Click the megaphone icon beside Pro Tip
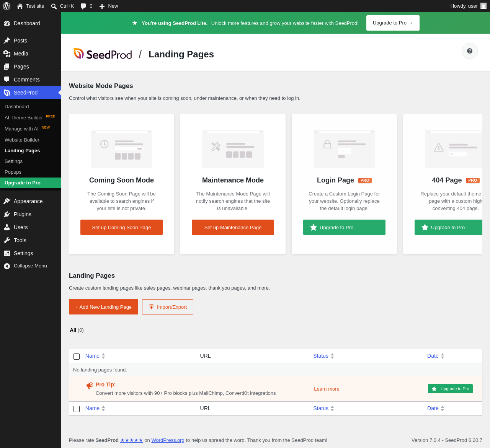Image resolution: width=490 pixels, height=448 pixels. coord(90,385)
